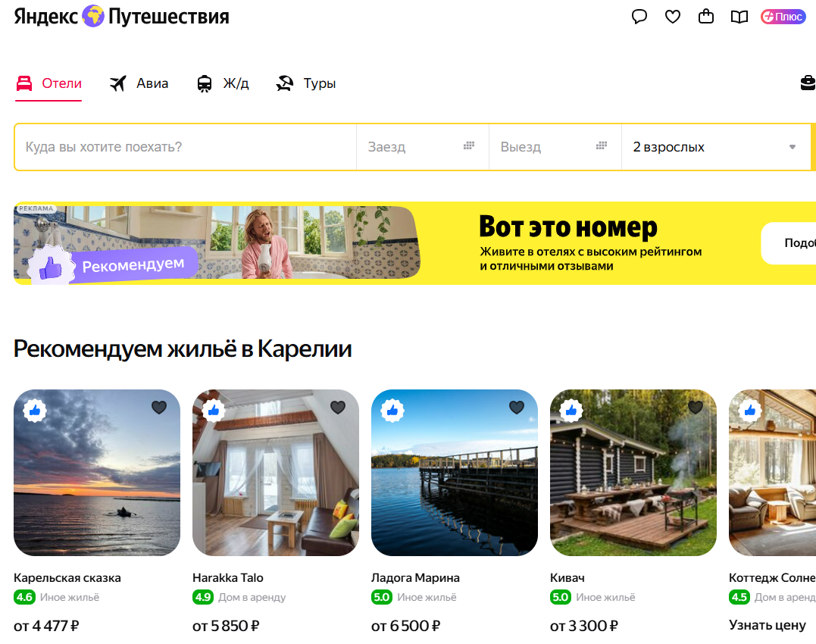This screenshot has height=644, width=816.
Task: Add Карельская сказка to favorites
Action: (159, 408)
